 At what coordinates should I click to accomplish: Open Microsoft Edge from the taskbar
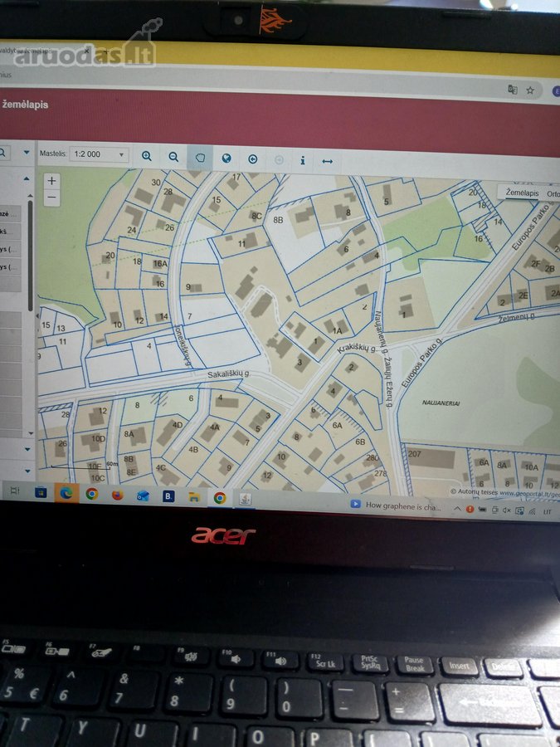(x=66, y=493)
